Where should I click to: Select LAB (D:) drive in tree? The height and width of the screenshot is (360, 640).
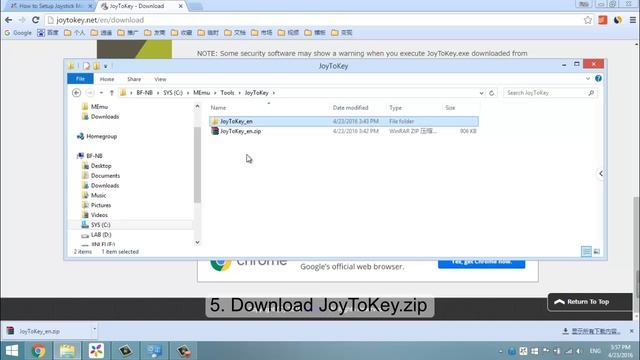coord(101,235)
